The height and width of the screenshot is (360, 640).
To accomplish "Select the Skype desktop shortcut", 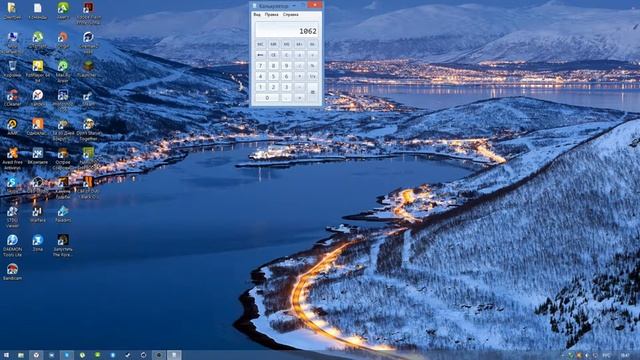I will pos(12,184).
